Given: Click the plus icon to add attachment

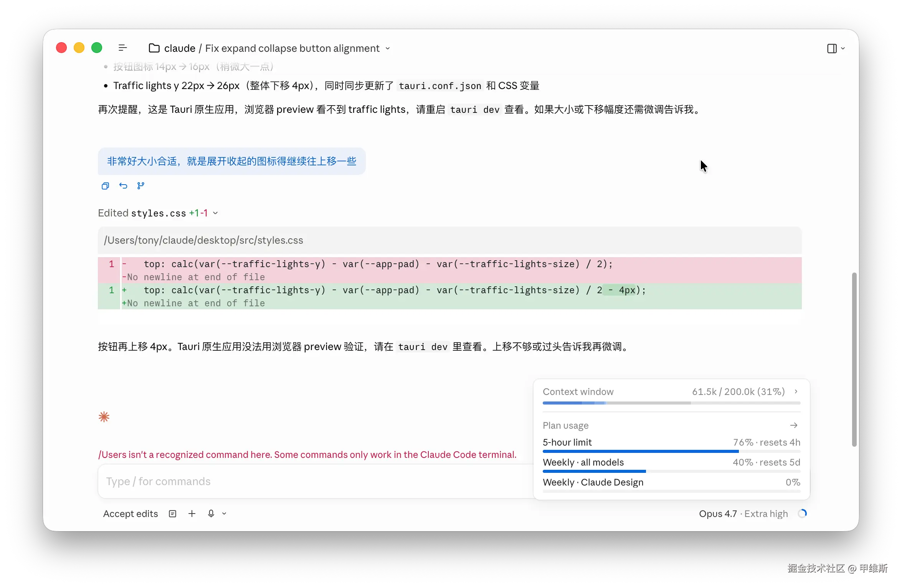Looking at the screenshot, I should tap(192, 514).
